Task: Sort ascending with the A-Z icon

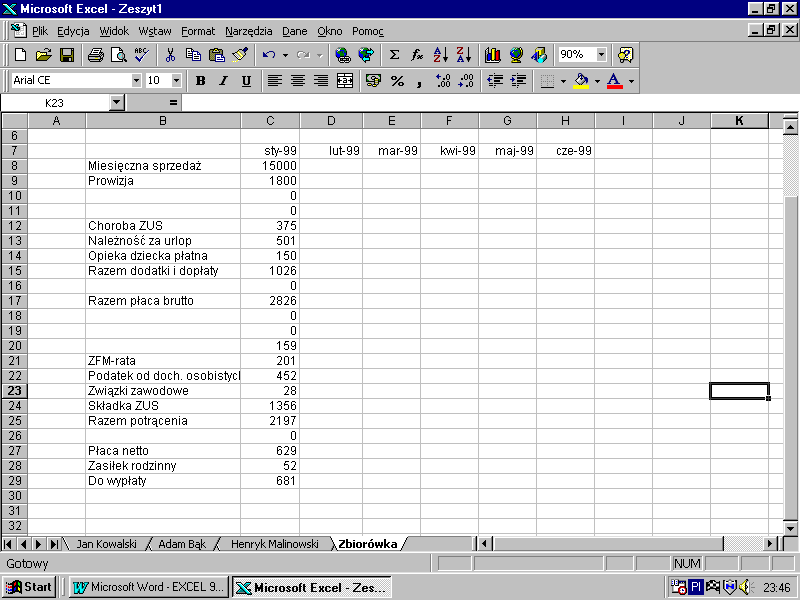Action: click(x=441, y=55)
